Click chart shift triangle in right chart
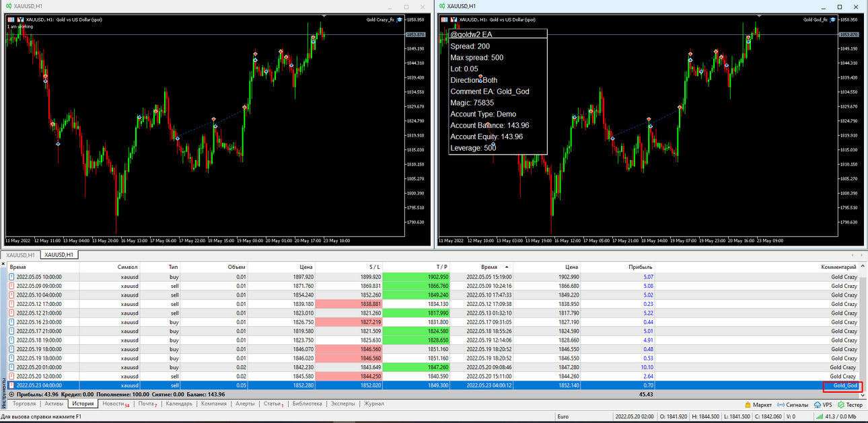 pos(758,15)
